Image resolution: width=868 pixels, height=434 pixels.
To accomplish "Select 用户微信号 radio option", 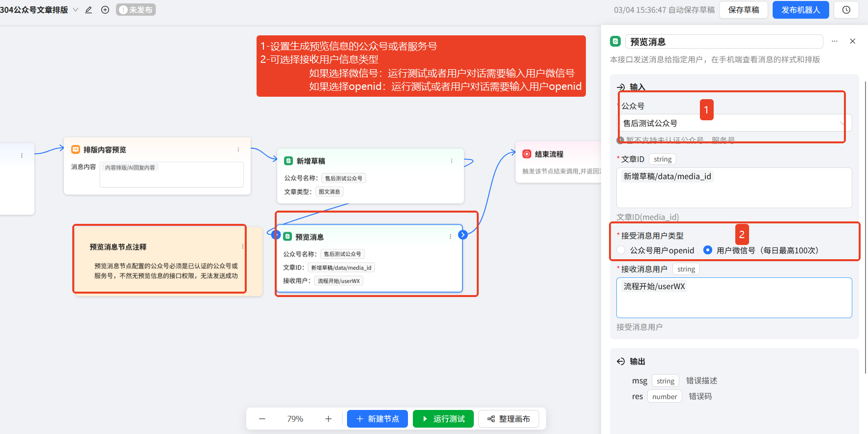I will pos(708,250).
